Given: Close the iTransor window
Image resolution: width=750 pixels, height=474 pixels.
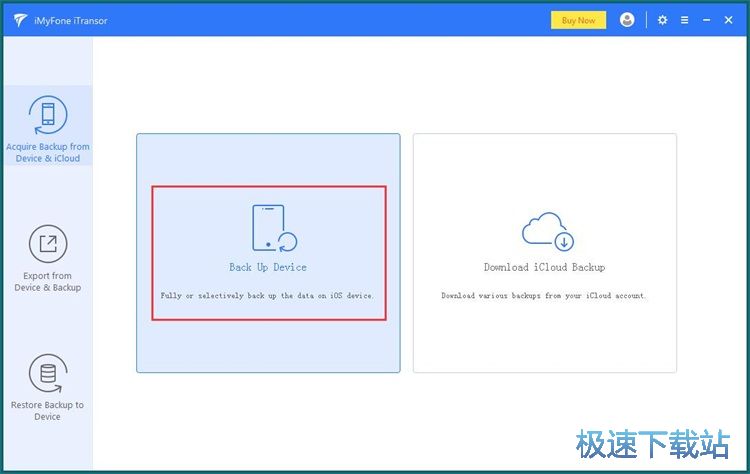Looking at the screenshot, I should click(x=728, y=20).
